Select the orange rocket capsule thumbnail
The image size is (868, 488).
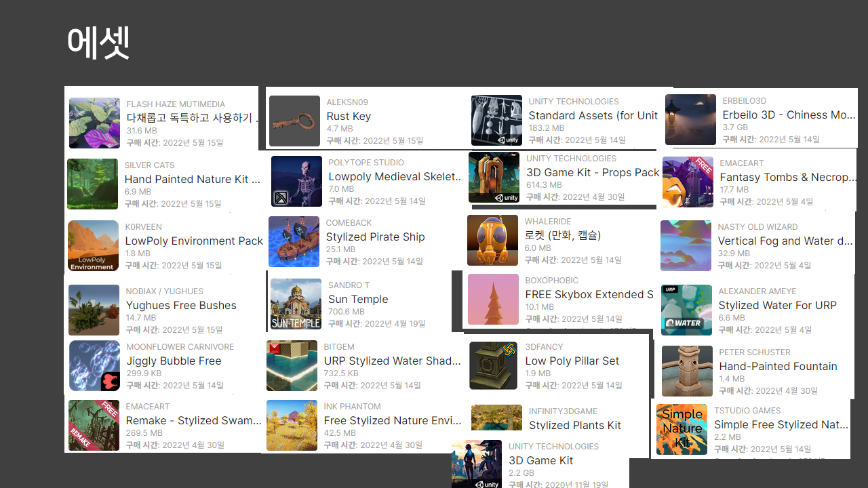[492, 241]
